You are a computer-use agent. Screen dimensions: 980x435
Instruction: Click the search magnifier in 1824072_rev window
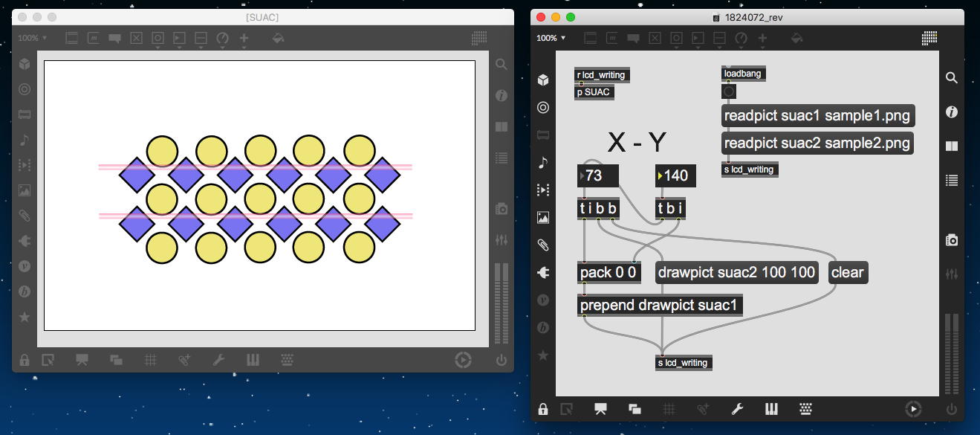(x=951, y=78)
